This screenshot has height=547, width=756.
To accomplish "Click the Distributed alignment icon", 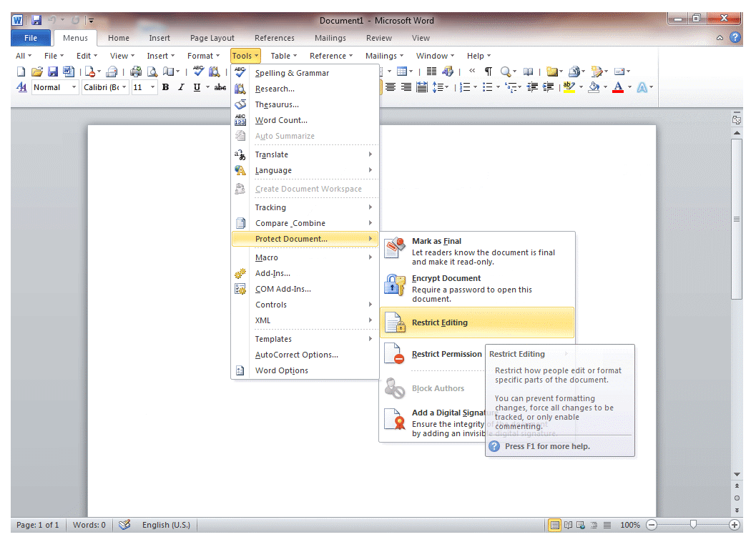I will [x=422, y=87].
